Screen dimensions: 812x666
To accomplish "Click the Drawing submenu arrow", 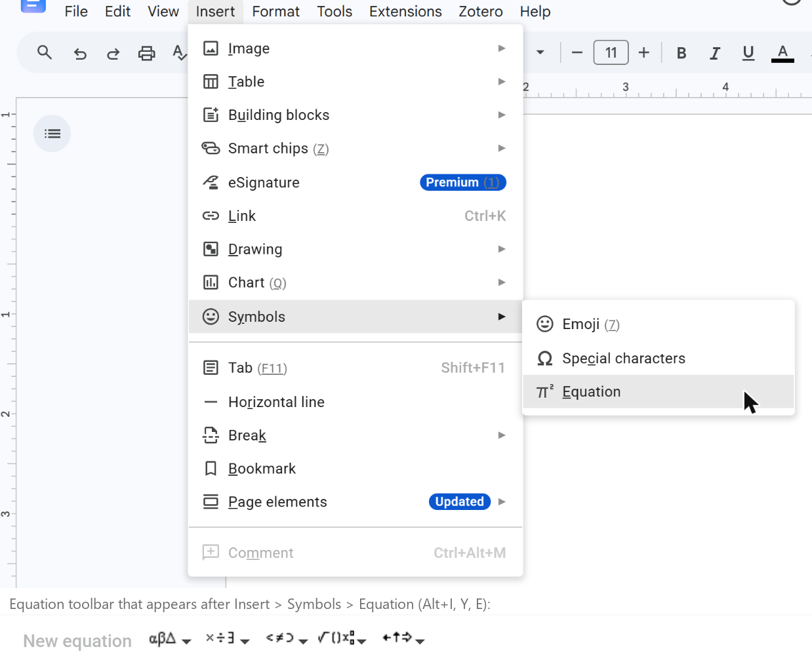I will click(x=502, y=249).
